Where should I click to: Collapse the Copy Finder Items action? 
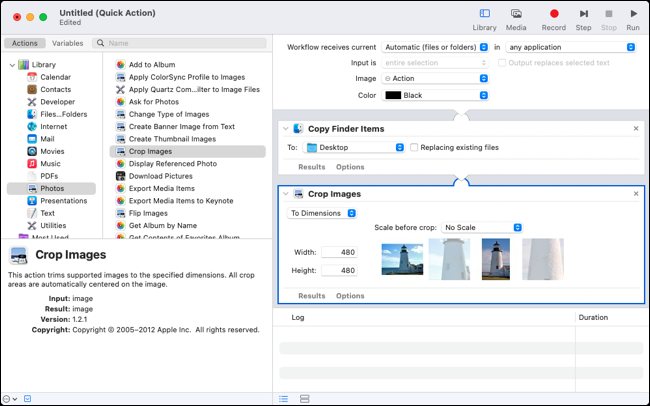tap(286, 129)
